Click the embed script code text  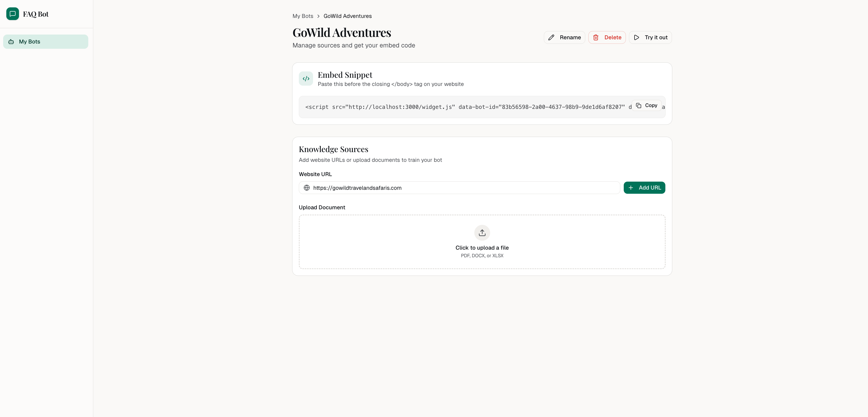465,107
